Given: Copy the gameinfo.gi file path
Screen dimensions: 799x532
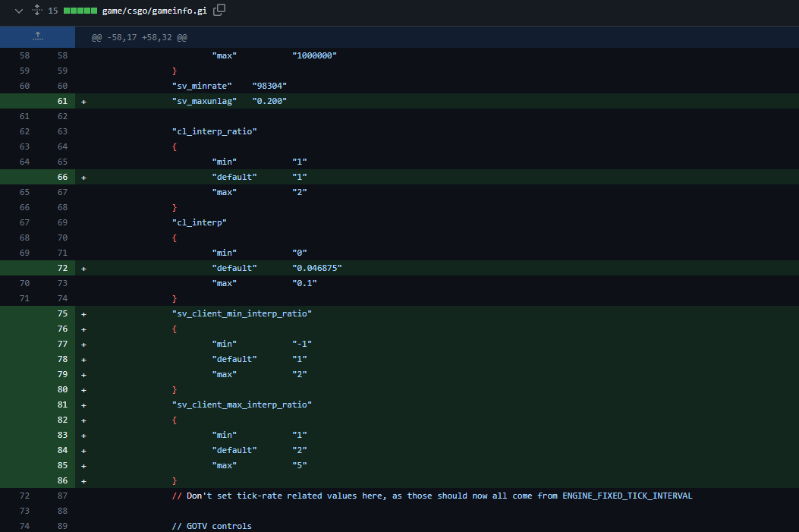Looking at the screenshot, I should click(x=219, y=10).
